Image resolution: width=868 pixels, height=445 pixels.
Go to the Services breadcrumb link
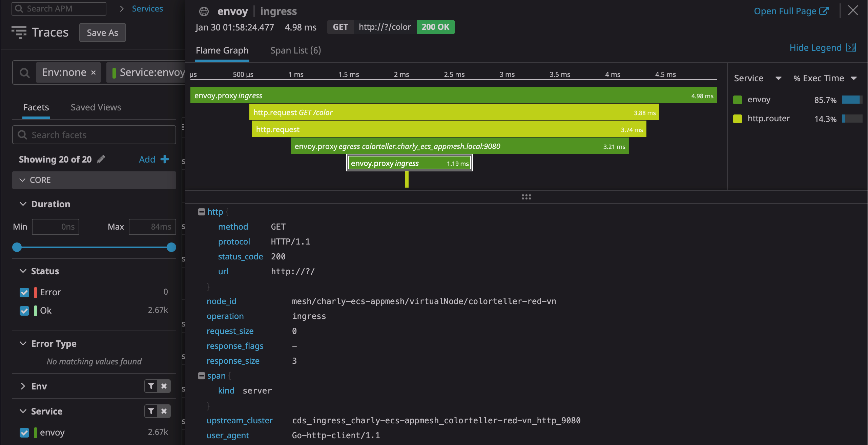147,8
